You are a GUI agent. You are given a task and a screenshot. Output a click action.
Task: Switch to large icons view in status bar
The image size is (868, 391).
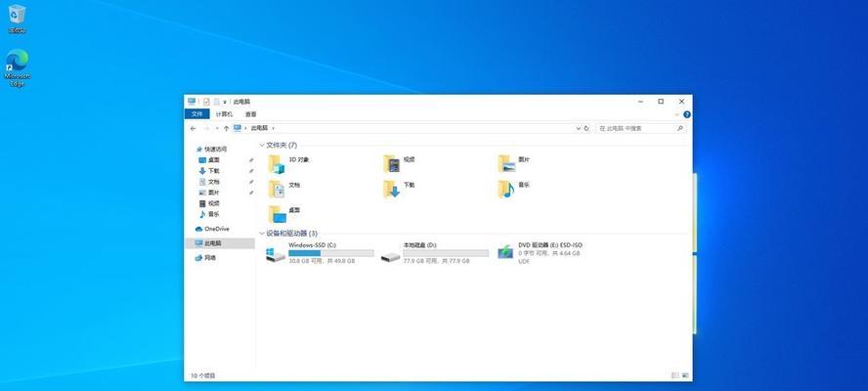click(685, 375)
